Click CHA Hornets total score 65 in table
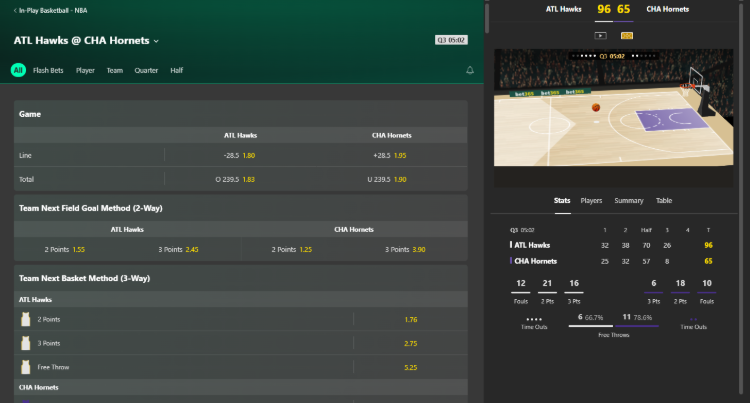750x403 pixels. (708, 261)
